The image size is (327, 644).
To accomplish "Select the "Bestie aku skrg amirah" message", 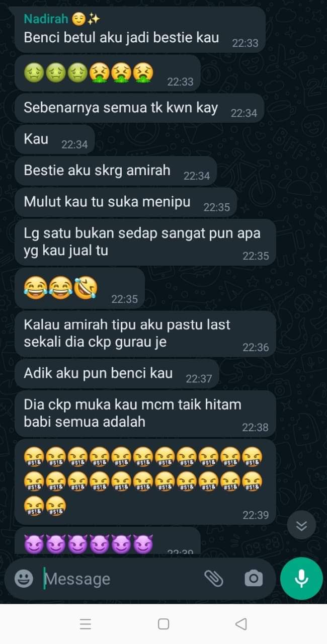I will point(116,171).
